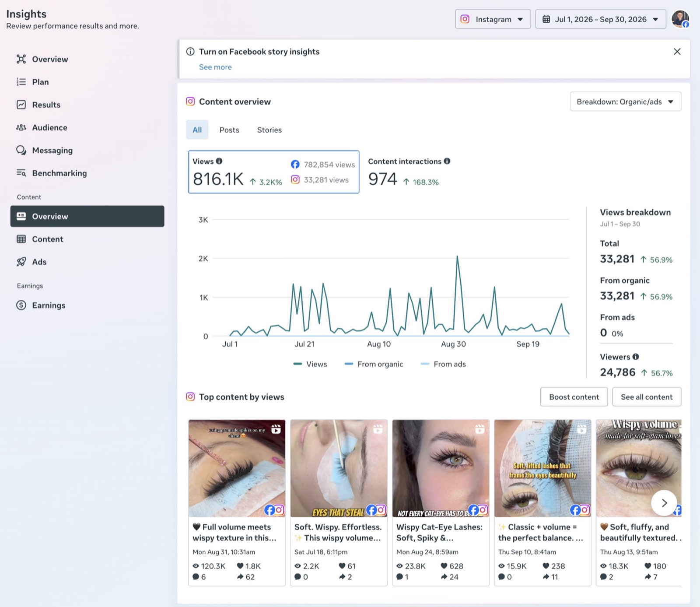Click the reel icon on Full volume post thumbnail
The image size is (700, 607).
(x=276, y=429)
